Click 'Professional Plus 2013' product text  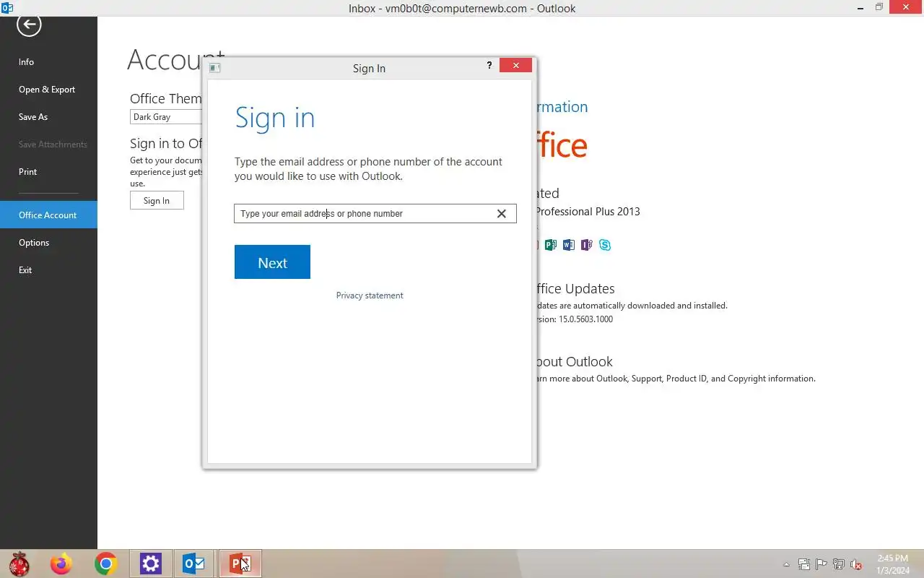[x=588, y=212]
